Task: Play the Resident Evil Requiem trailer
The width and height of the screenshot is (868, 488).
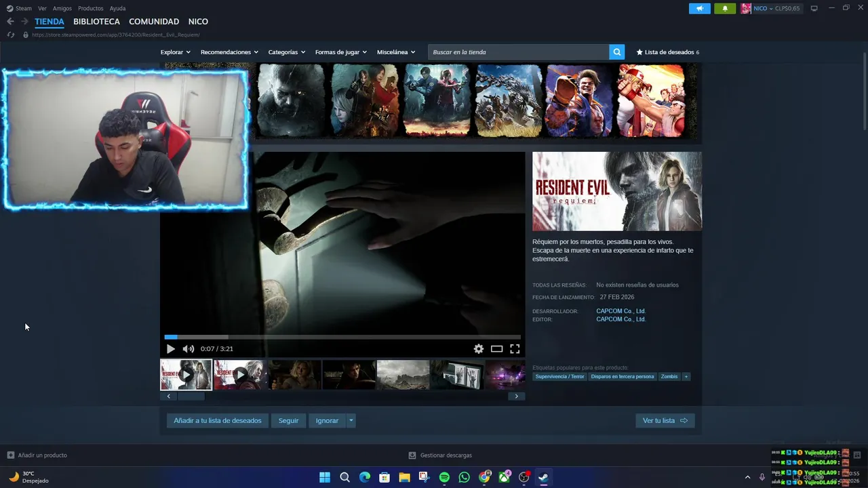Action: tap(170, 349)
